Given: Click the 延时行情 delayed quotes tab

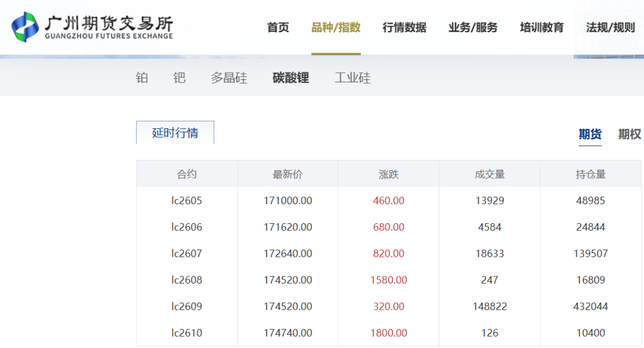Looking at the screenshot, I should coord(175,133).
